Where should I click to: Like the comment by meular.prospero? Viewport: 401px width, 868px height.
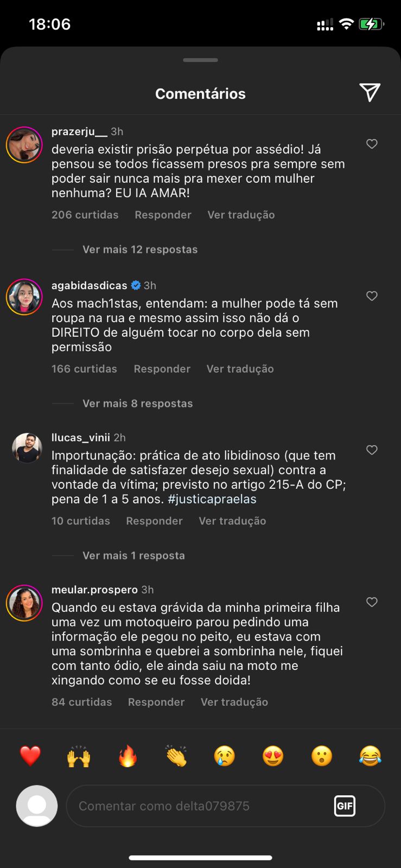pyautogui.click(x=372, y=602)
